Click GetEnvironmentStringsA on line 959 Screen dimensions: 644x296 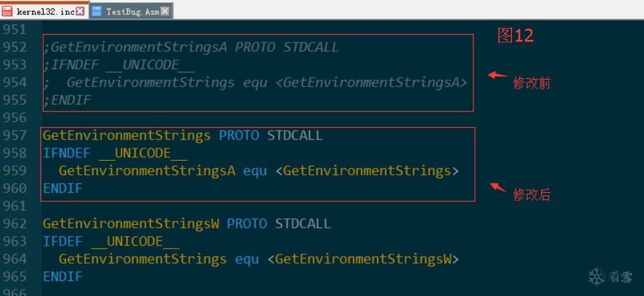pyautogui.click(x=147, y=171)
